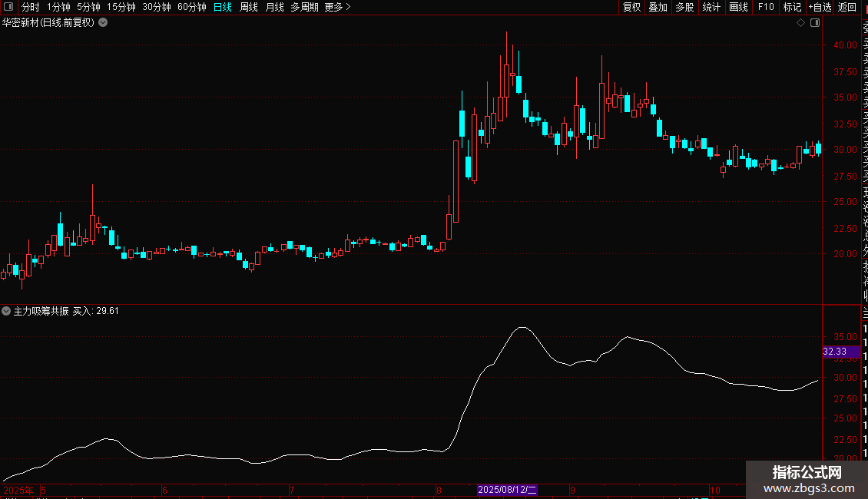Switch to 周线 weekly chart

(x=249, y=7)
